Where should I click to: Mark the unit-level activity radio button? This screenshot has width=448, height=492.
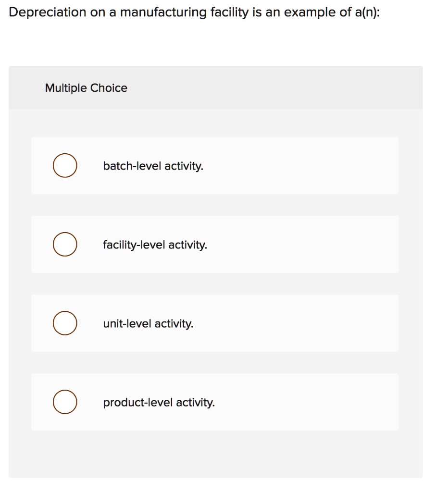pyautogui.click(x=64, y=323)
